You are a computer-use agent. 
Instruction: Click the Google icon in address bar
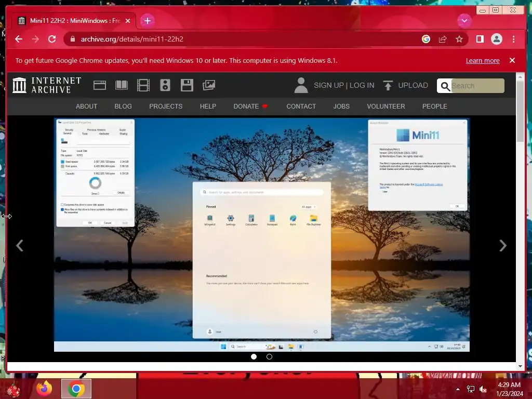pyautogui.click(x=426, y=39)
